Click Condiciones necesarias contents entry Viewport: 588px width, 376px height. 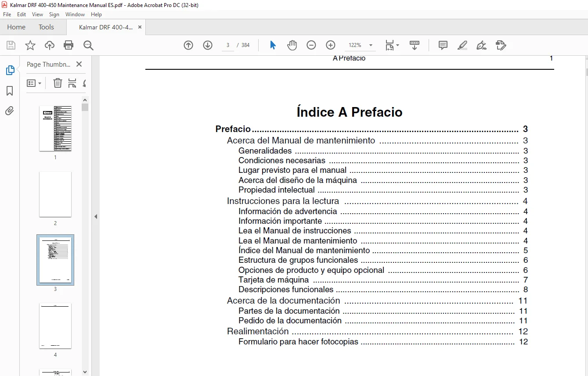click(383, 160)
